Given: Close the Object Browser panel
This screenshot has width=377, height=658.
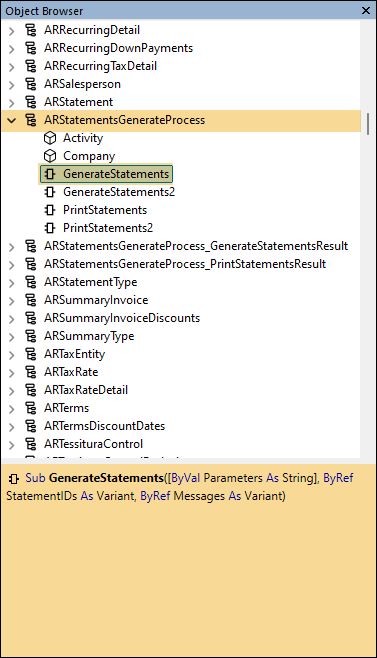Looking at the screenshot, I should tap(366, 10).
